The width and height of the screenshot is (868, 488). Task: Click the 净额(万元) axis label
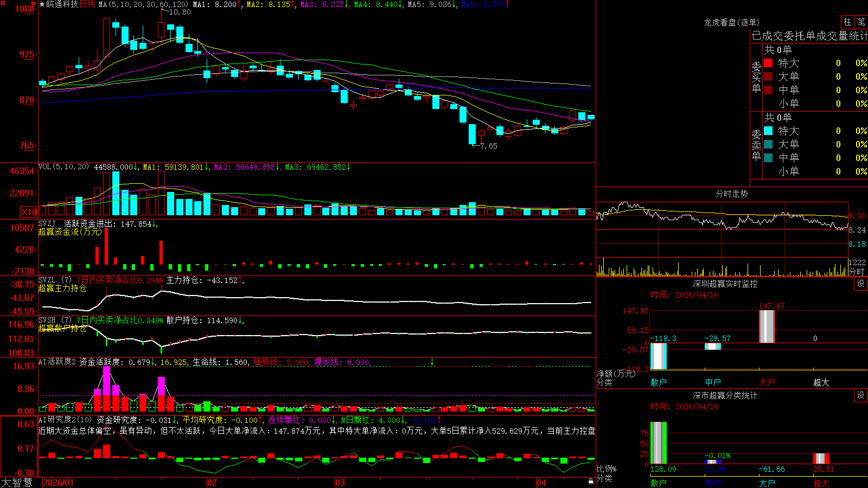[x=616, y=374]
